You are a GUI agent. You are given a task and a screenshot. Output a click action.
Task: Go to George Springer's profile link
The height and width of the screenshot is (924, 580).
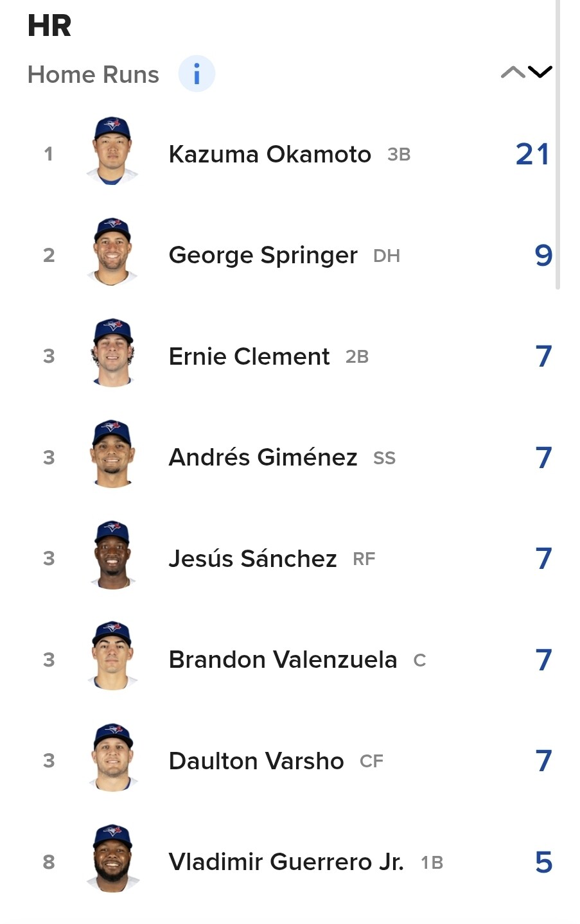click(x=263, y=256)
